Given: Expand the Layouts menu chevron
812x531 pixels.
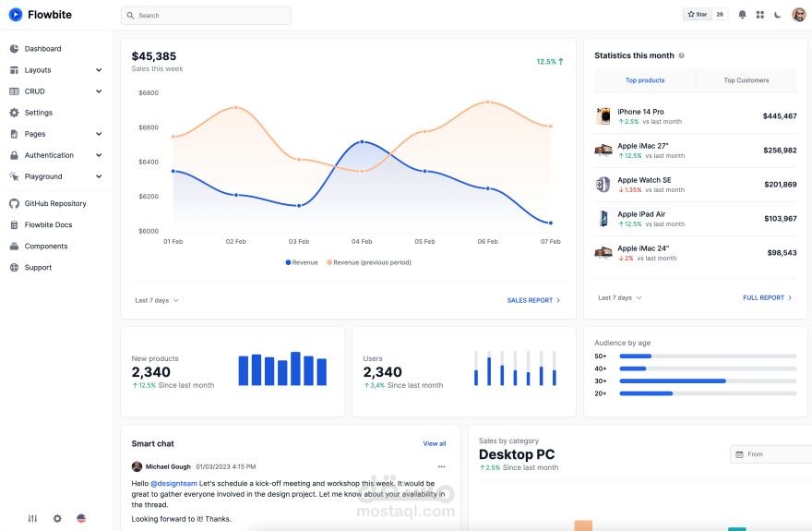Looking at the screenshot, I should pos(99,70).
